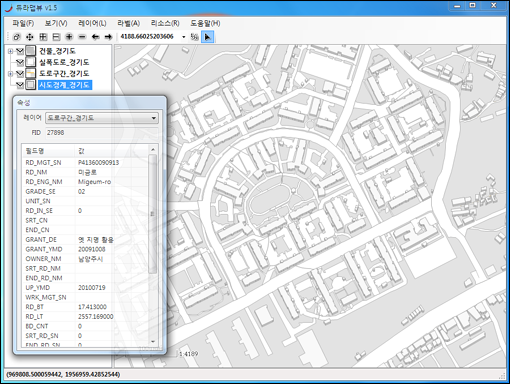Select the RD_IN_SE field row
This screenshot has width=510, height=384.
(x=85, y=211)
